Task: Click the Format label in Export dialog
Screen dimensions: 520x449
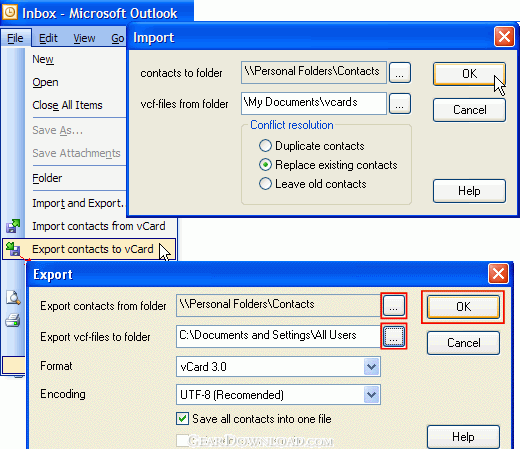Action: pyautogui.click(x=56, y=366)
